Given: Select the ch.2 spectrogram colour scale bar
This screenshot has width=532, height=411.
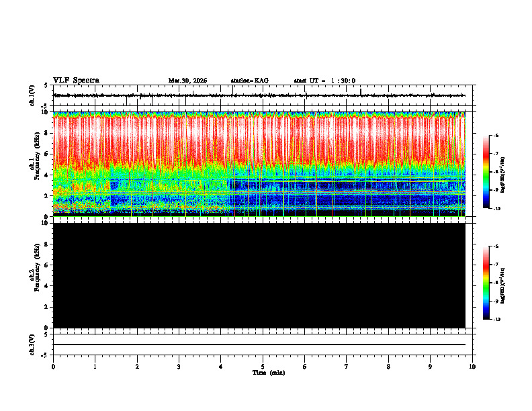Looking at the screenshot, I should pyautogui.click(x=486, y=283).
